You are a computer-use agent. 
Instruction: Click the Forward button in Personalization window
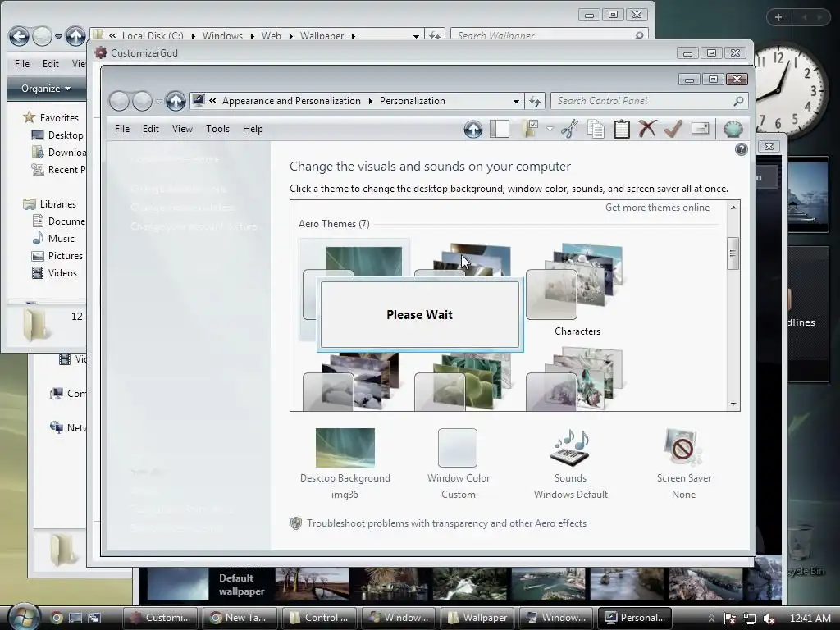point(142,101)
